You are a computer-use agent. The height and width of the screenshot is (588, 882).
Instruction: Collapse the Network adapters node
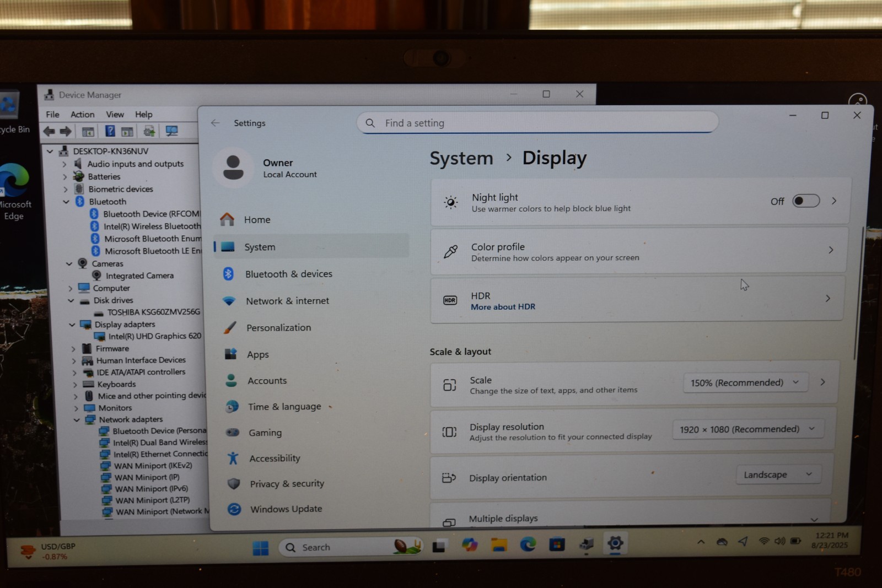[77, 420]
